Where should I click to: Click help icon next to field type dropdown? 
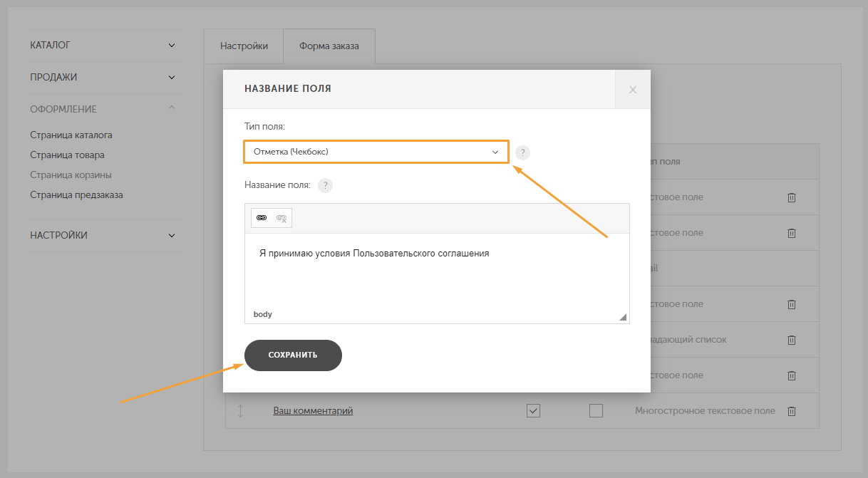click(x=523, y=152)
